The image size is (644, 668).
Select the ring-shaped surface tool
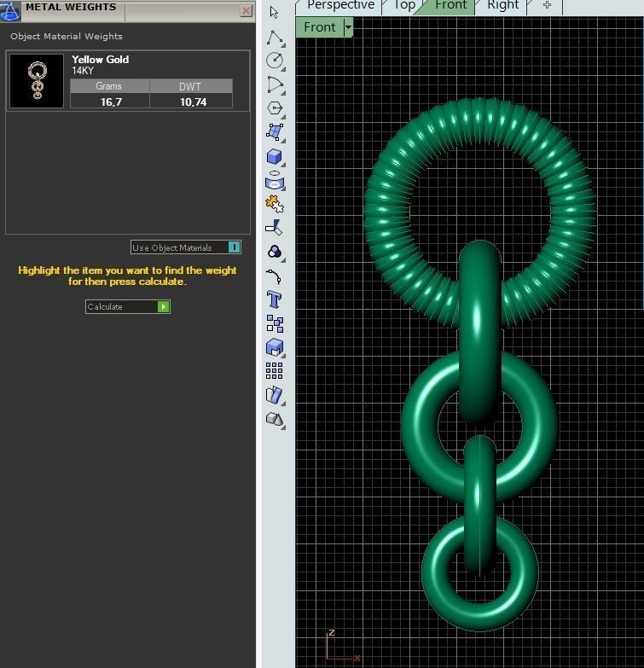point(276,180)
